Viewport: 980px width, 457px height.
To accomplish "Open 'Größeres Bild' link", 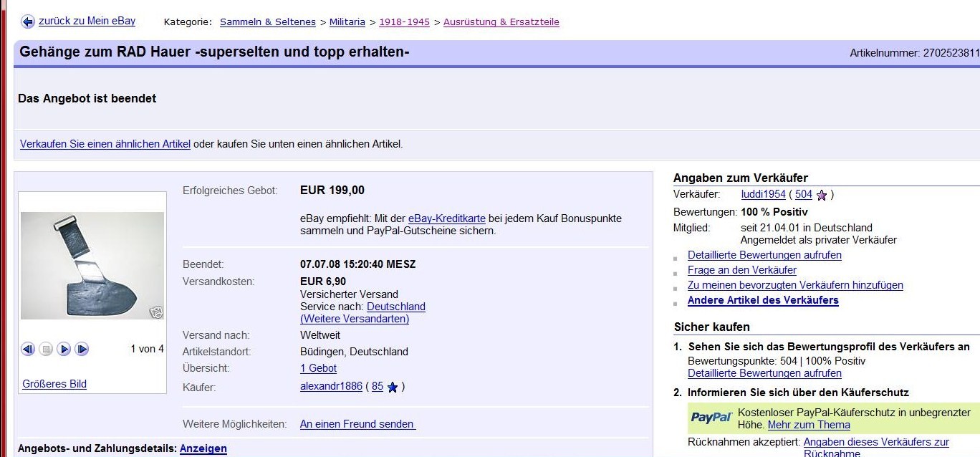I will click(54, 384).
